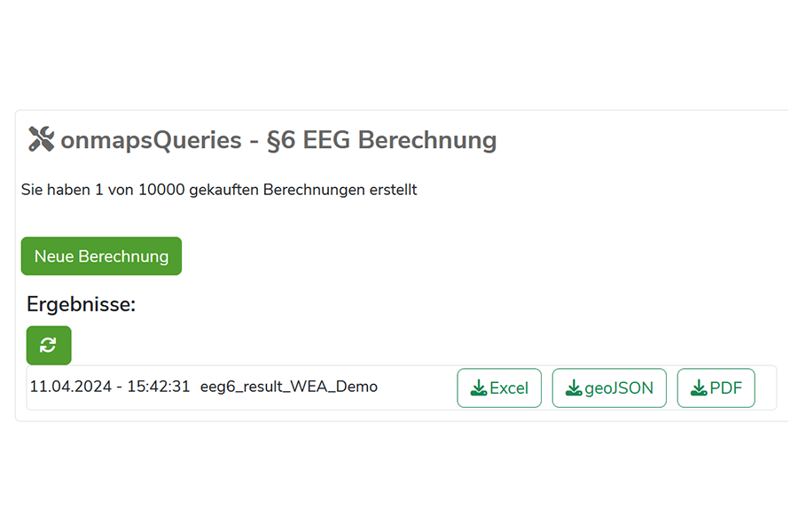Screen dimensions: 798x532
Task: Download the result as geoJSON
Action: click(x=609, y=387)
